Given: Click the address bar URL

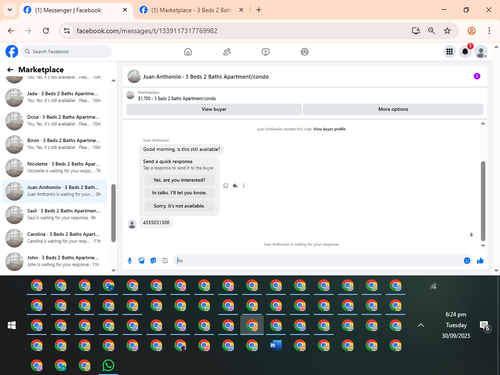Looking at the screenshot, I should (x=147, y=31).
